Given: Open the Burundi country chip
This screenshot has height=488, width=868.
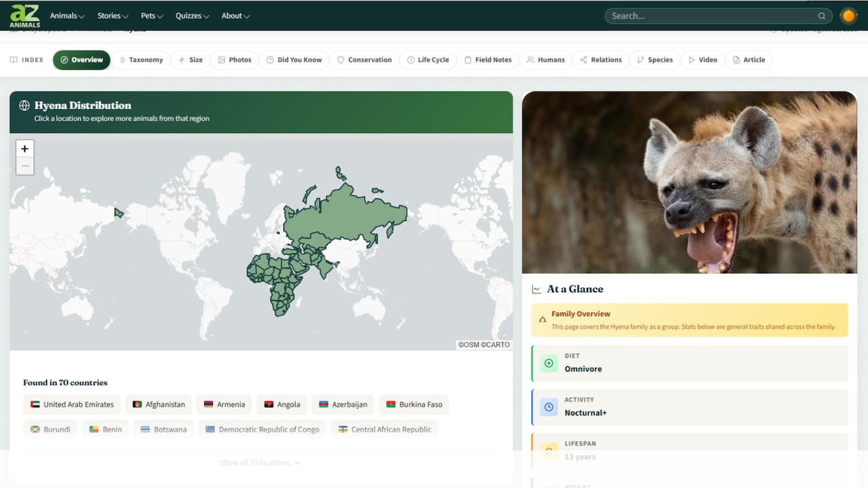Looking at the screenshot, I should (x=50, y=430).
